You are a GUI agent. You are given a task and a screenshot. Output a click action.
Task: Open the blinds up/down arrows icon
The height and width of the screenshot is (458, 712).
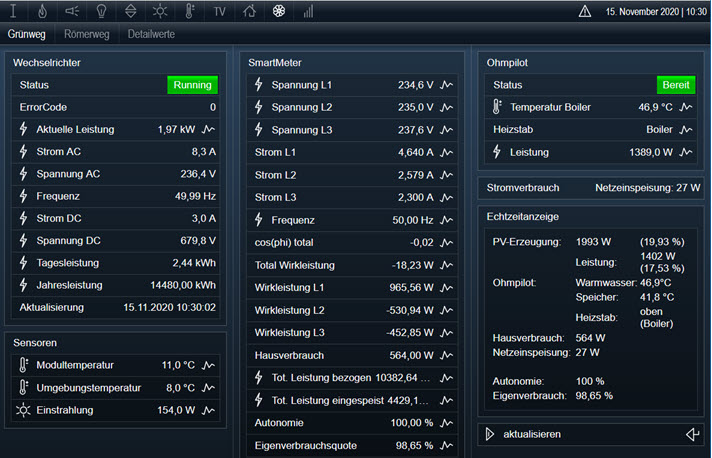pyautogui.click(x=131, y=11)
